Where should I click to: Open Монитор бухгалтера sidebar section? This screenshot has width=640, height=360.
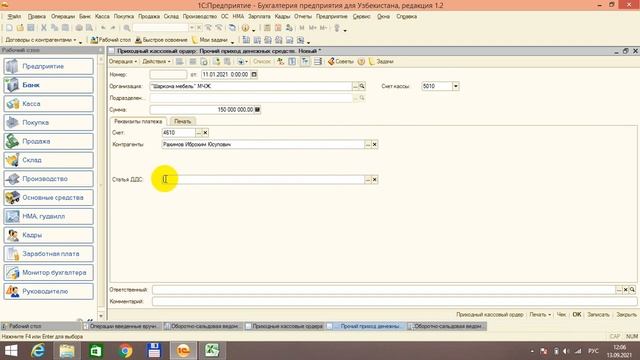tap(49, 273)
